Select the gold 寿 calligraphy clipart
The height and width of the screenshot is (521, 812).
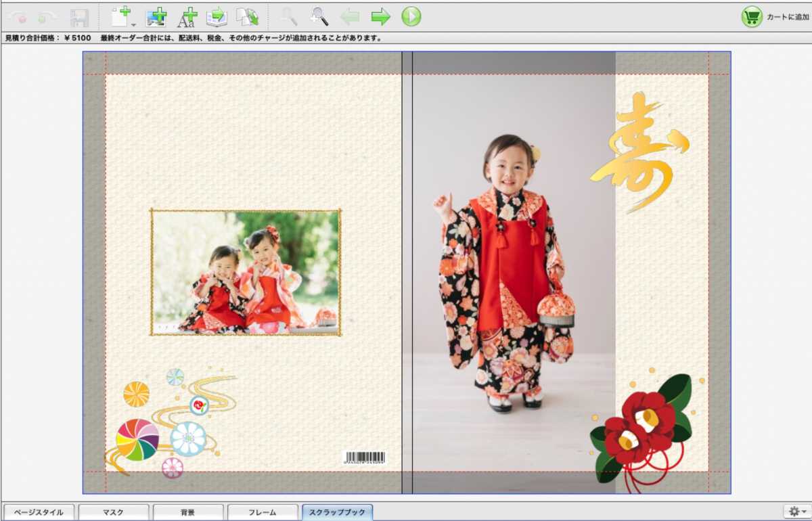click(x=638, y=152)
